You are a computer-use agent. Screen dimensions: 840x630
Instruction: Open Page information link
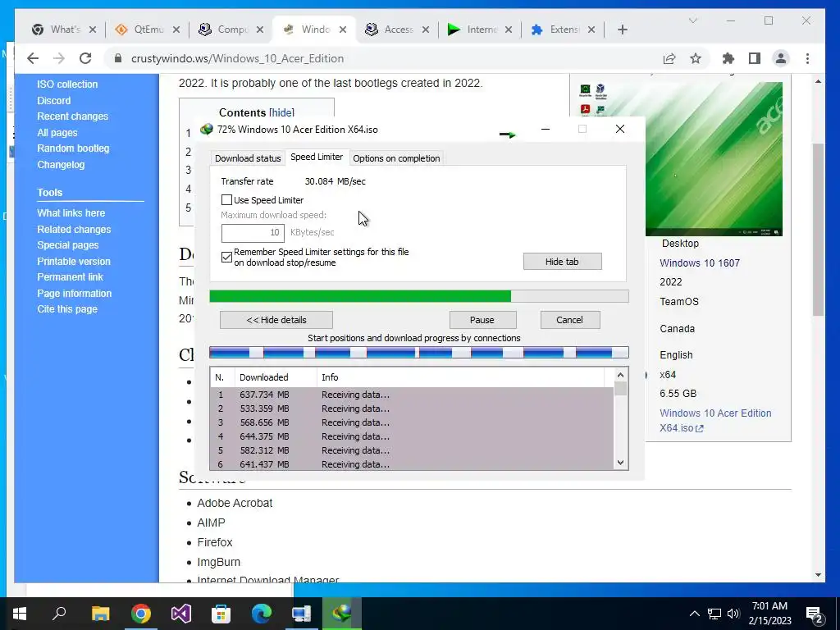click(x=74, y=293)
